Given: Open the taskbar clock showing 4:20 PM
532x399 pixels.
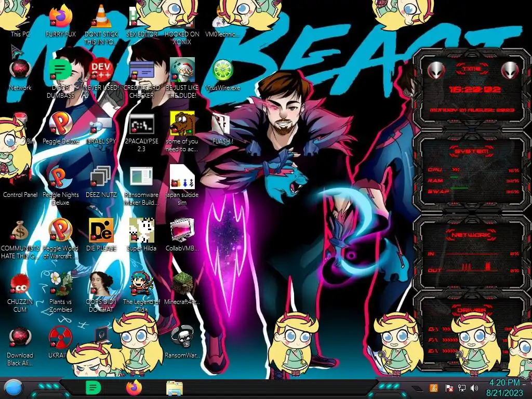Looking at the screenshot, I should (x=504, y=388).
